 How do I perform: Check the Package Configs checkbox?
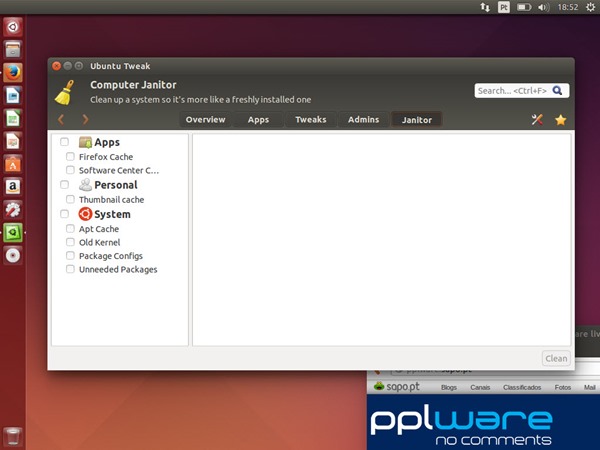pyautogui.click(x=70, y=255)
